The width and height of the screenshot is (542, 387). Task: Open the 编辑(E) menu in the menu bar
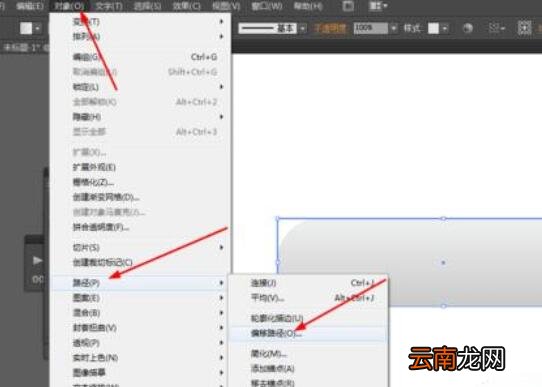tap(30, 6)
